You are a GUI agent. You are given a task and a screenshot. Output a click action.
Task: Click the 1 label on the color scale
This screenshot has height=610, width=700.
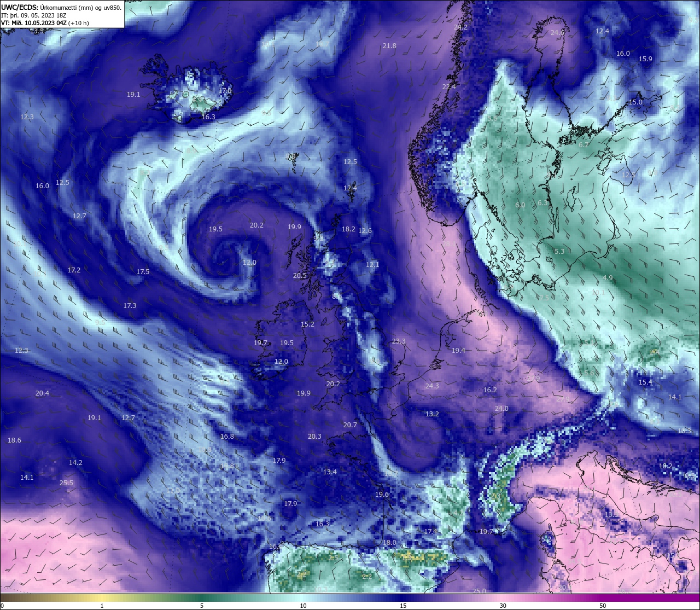[102, 606]
